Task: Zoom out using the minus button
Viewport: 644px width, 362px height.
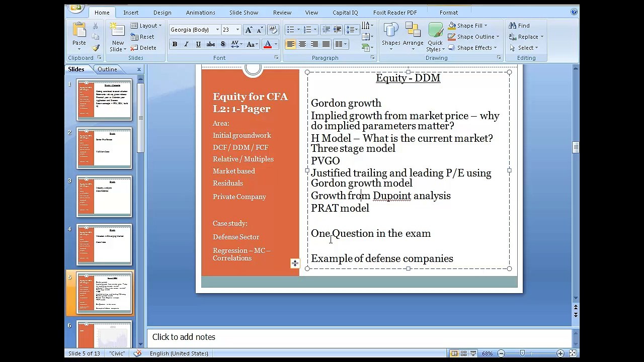Action: click(501, 353)
